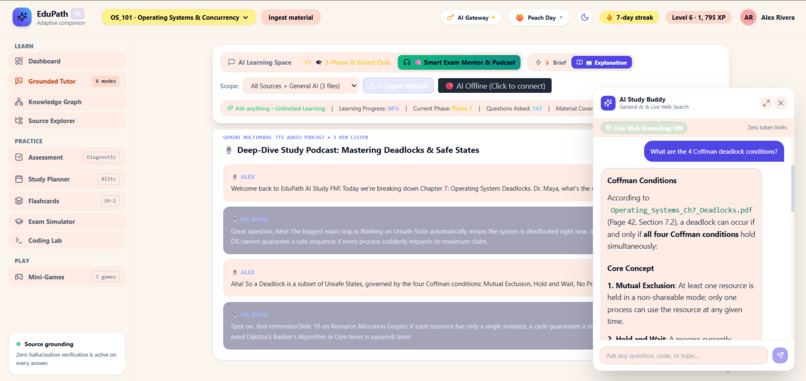806x381 pixels.
Task: Click Current Phase 'Phase 1' value
Action: point(462,108)
